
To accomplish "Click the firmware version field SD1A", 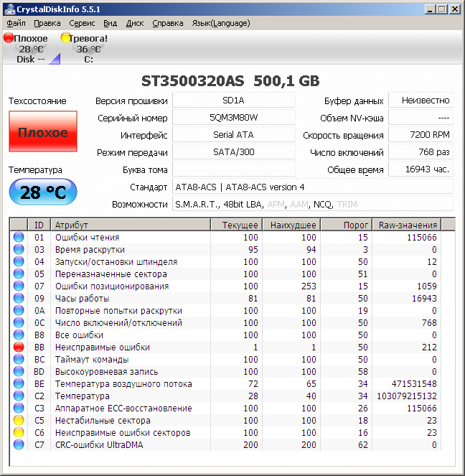I will (233, 101).
